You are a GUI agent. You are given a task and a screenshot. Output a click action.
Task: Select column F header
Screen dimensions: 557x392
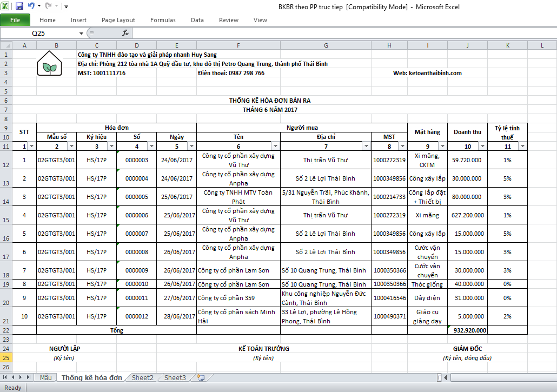click(x=238, y=45)
